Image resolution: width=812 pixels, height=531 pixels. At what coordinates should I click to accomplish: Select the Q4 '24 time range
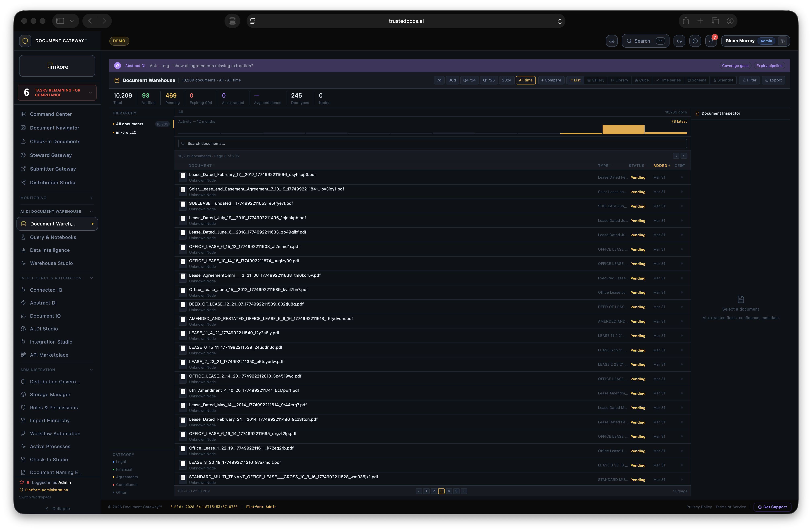tap(469, 80)
